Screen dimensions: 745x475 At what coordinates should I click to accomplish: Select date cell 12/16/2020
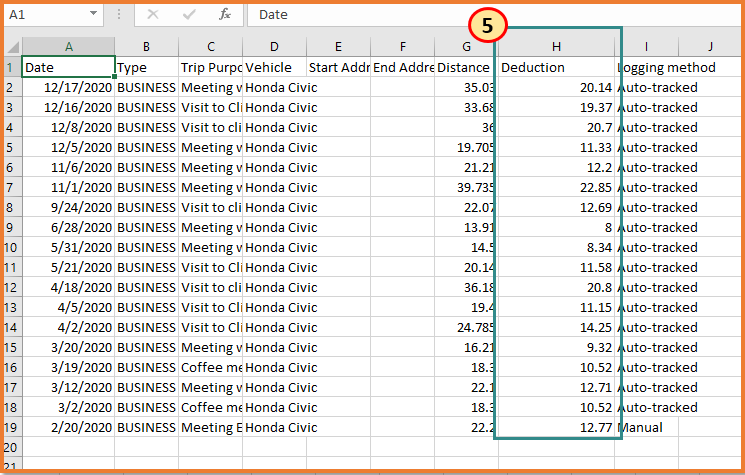pyautogui.click(x=68, y=107)
